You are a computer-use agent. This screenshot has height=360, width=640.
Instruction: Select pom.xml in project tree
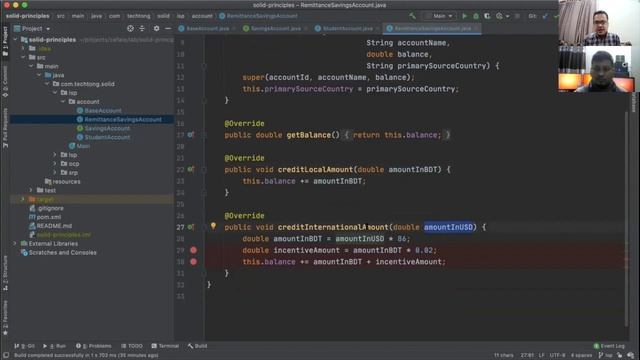(49, 217)
